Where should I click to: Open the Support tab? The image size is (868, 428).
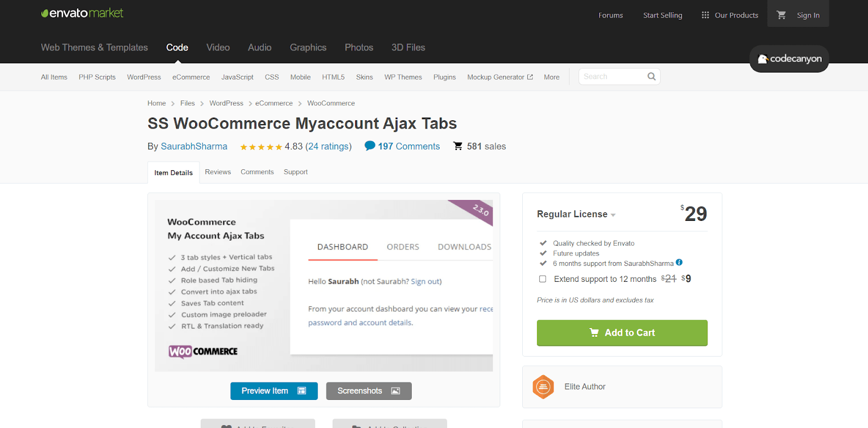coord(296,172)
